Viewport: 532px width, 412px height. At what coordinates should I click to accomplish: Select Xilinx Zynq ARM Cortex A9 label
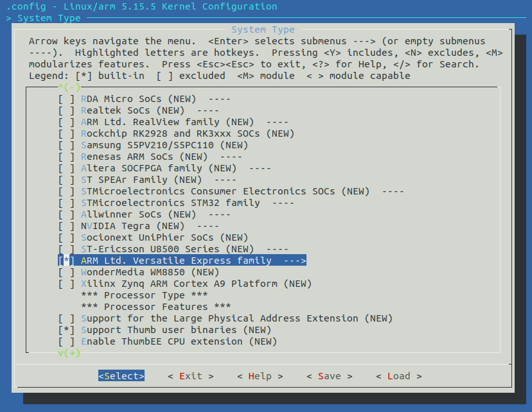pos(197,284)
